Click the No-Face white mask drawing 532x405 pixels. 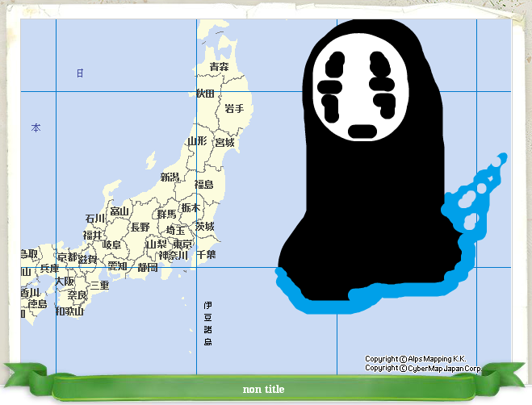click(361, 87)
